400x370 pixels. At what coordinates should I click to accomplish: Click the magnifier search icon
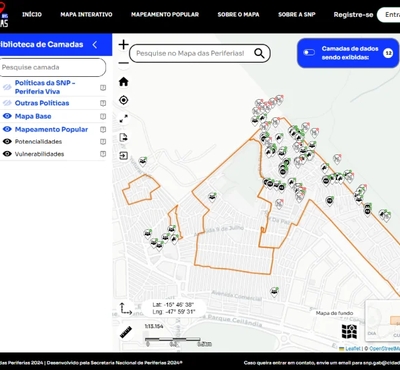click(x=259, y=53)
